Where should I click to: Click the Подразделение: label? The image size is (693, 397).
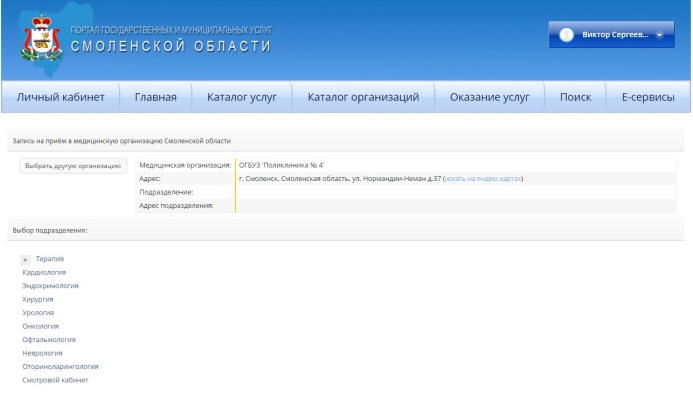166,192
